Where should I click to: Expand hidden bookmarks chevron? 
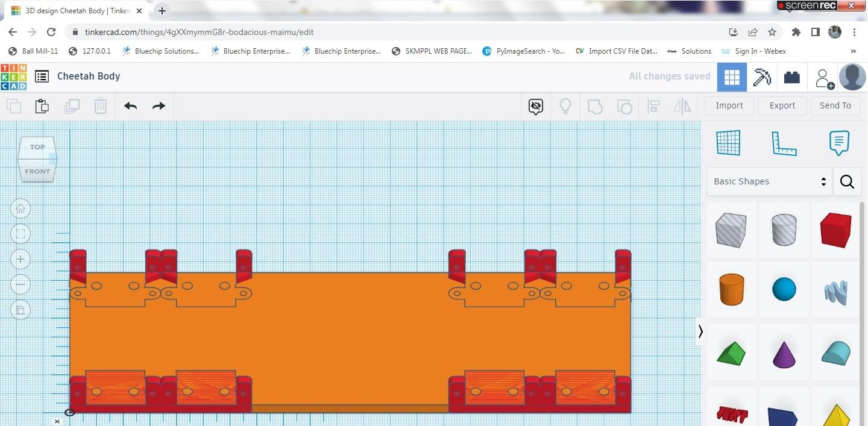[853, 51]
